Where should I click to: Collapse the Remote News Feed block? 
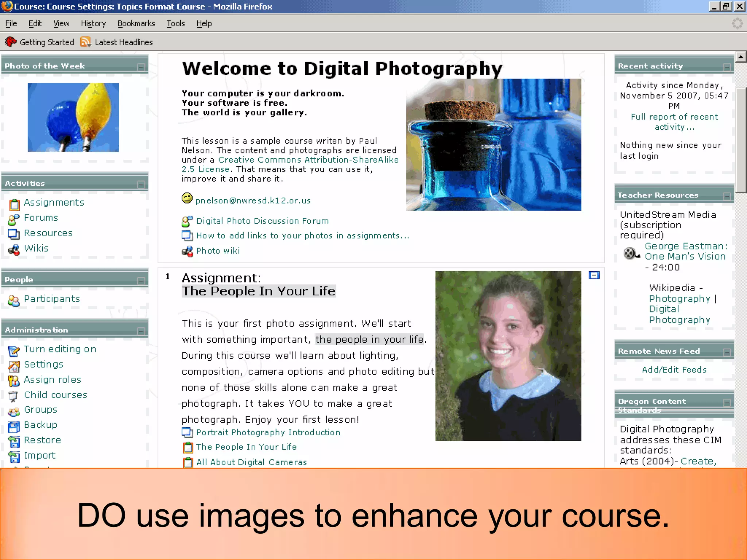727,352
